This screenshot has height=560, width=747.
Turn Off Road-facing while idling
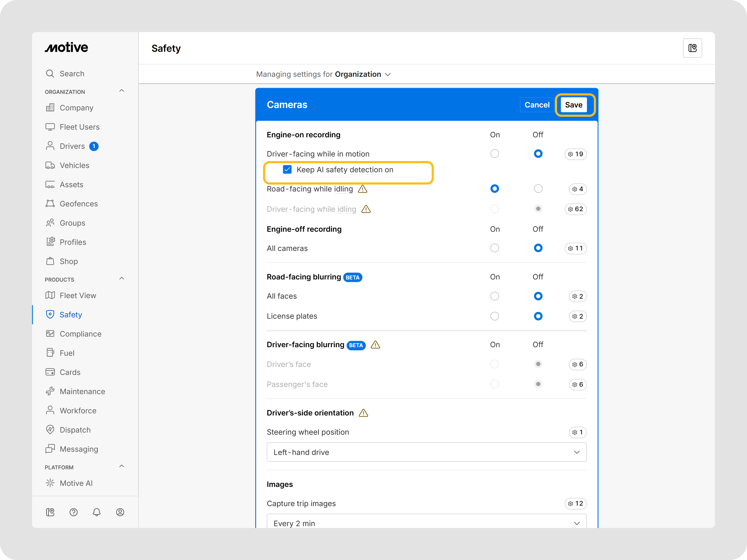pyautogui.click(x=538, y=189)
